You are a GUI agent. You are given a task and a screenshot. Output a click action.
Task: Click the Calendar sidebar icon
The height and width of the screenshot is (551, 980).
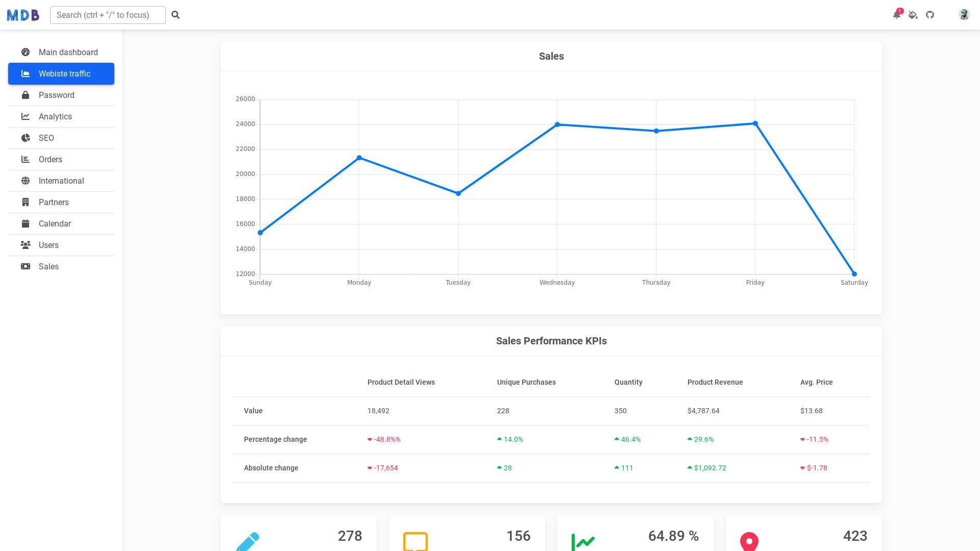pos(25,223)
